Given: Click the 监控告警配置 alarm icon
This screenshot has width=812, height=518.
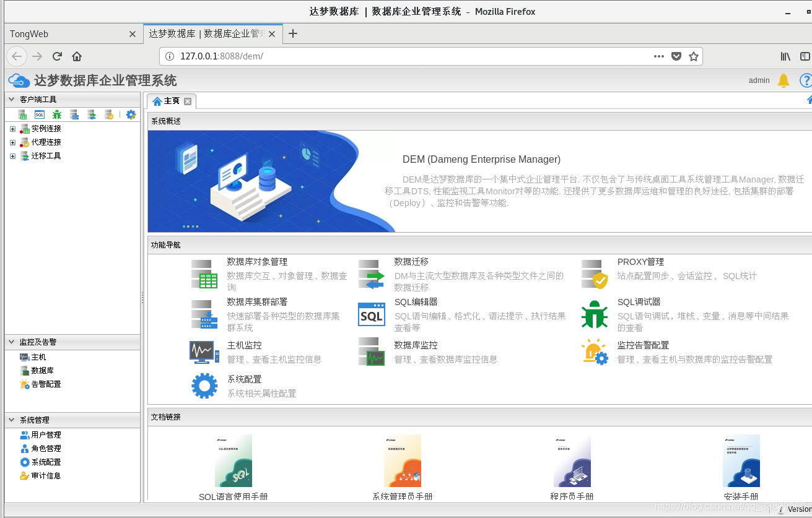Looking at the screenshot, I should (595, 352).
